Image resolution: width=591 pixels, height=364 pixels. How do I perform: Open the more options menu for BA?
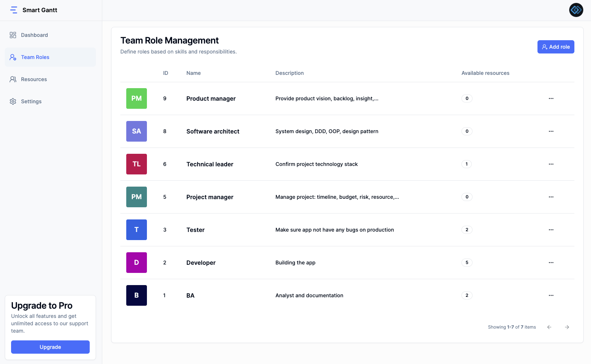point(551,295)
